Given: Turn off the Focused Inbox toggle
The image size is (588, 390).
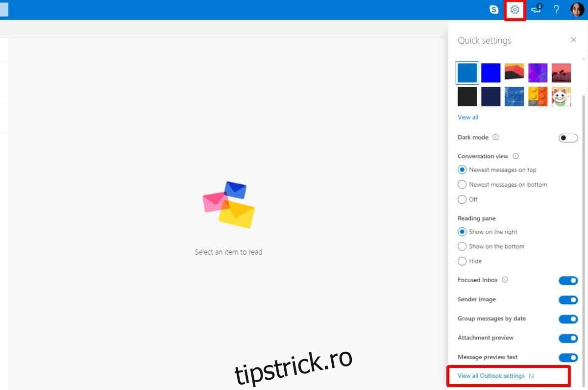Looking at the screenshot, I should click(568, 280).
